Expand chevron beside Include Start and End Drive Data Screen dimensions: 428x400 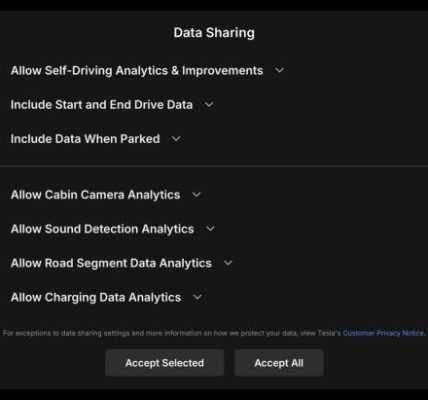tap(209, 104)
